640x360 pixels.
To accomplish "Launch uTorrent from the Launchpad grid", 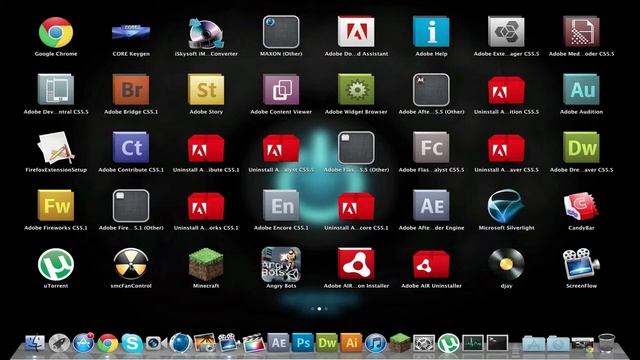I will coord(56,264).
